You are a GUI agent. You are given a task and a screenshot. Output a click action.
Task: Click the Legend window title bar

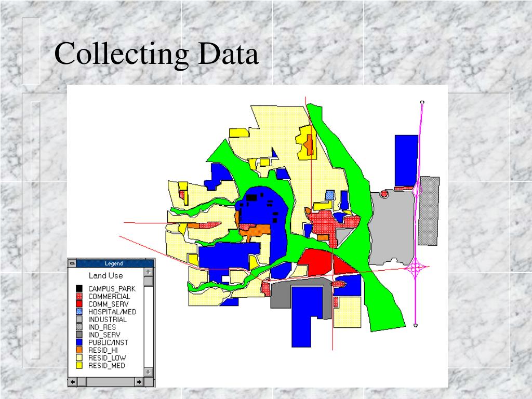pos(114,263)
